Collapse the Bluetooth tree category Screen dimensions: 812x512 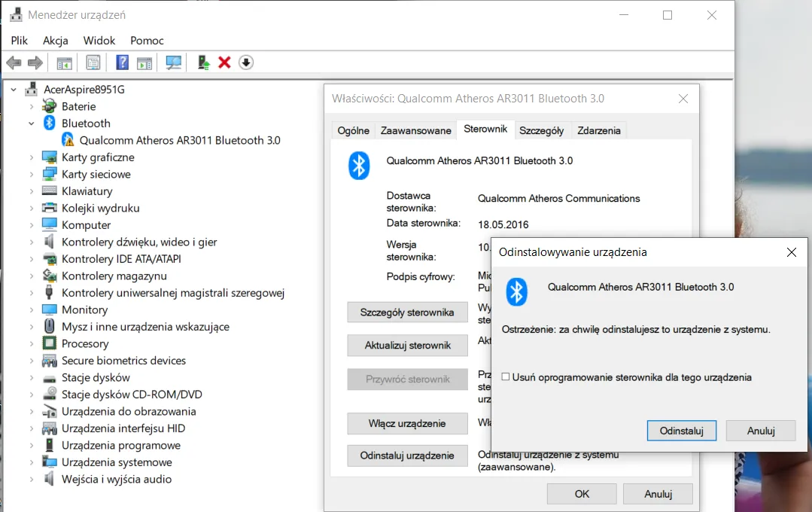click(32, 123)
